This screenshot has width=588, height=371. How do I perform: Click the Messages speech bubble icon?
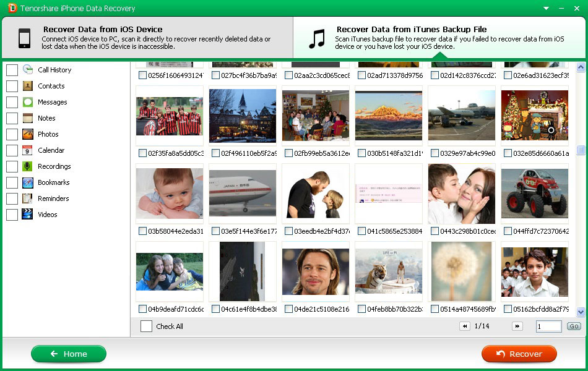point(27,102)
